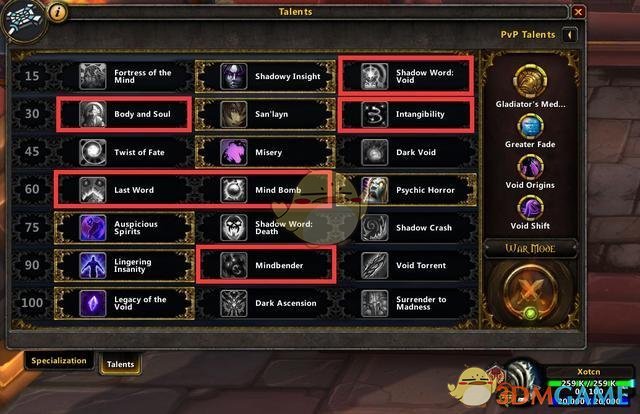Click the Psychic Horror talent icon

[374, 190]
